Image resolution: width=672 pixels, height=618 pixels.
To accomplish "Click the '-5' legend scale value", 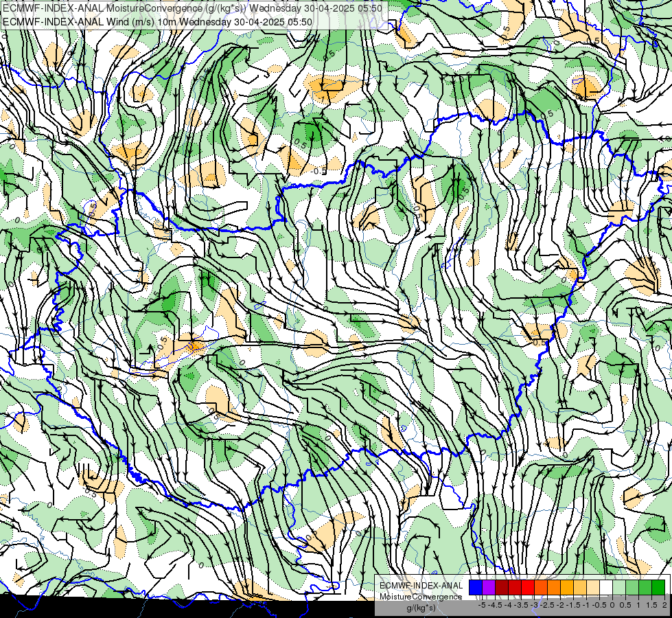I will tap(482, 605).
